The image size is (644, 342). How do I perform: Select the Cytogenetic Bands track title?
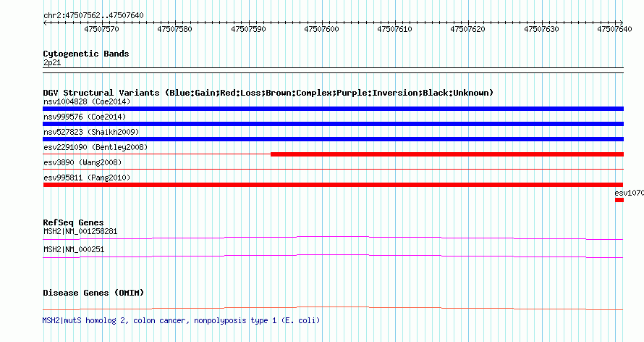pos(86,54)
